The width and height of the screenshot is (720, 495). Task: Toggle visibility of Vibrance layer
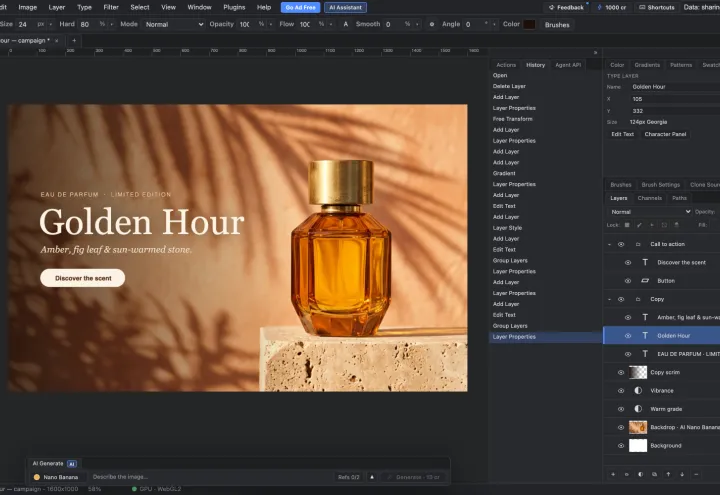point(621,390)
